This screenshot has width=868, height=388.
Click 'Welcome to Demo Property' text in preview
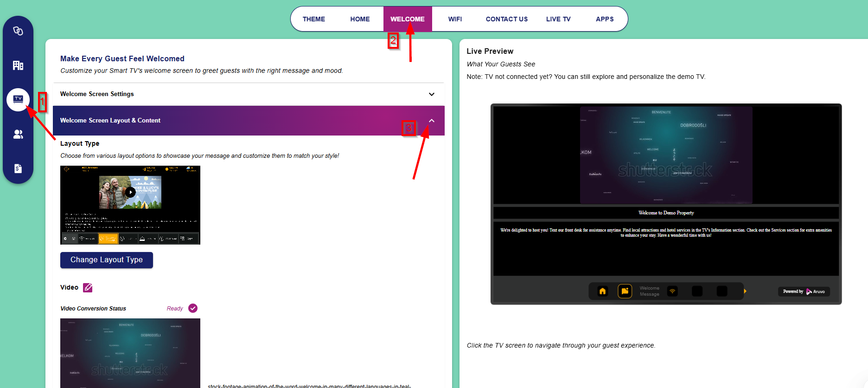(666, 213)
